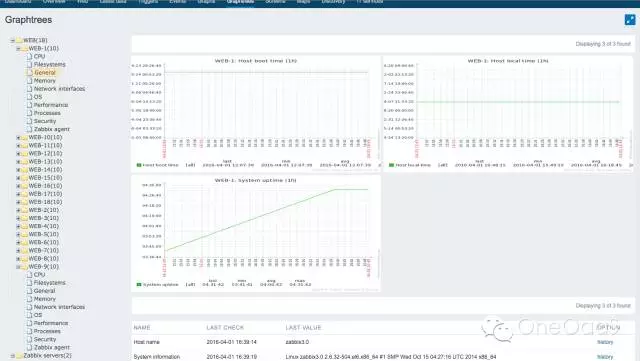
Task: Select the WEB-4(10) tree label
Action: coord(44,226)
